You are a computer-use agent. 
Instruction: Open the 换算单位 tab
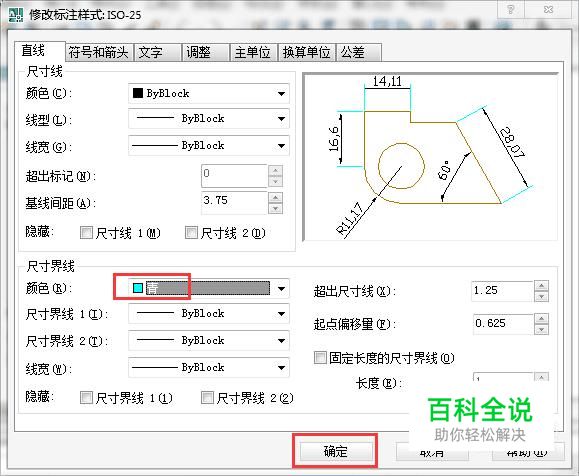coord(306,52)
